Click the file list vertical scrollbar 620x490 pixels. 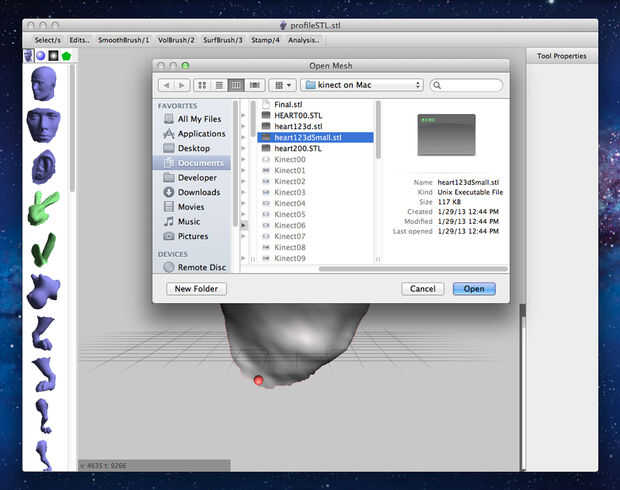click(378, 130)
